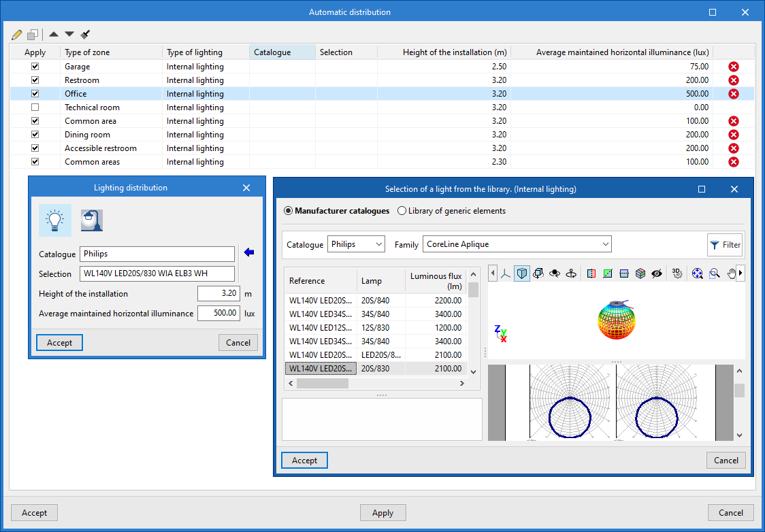This screenshot has width=765, height=532.
Task: Click right arrow to show more viewer tools
Action: (740, 273)
